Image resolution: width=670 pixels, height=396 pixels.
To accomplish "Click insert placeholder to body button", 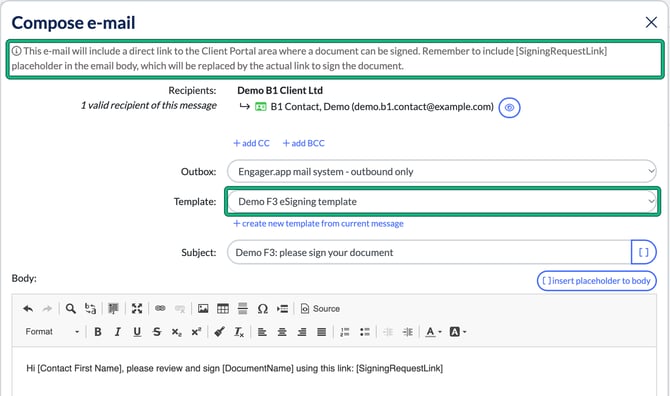I will 597,281.
